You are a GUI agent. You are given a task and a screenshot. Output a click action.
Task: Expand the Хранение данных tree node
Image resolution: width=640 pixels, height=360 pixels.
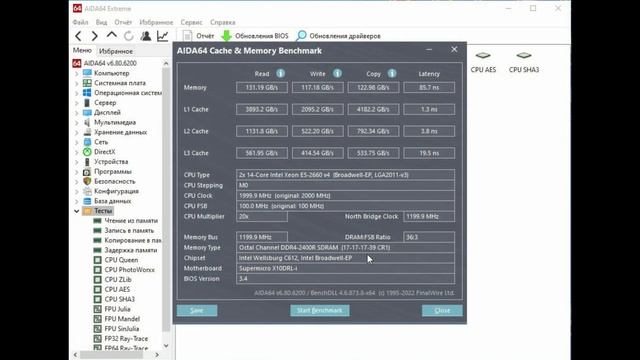point(77,132)
